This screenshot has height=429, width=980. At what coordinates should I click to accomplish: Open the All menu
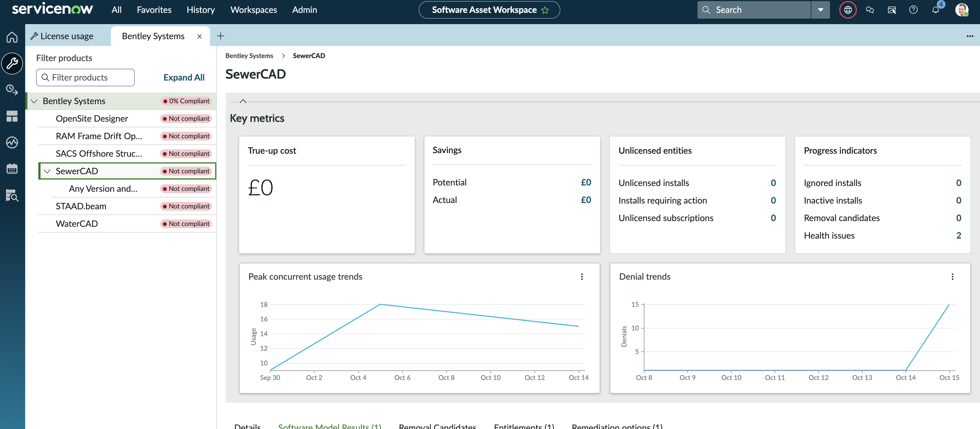pos(116,10)
